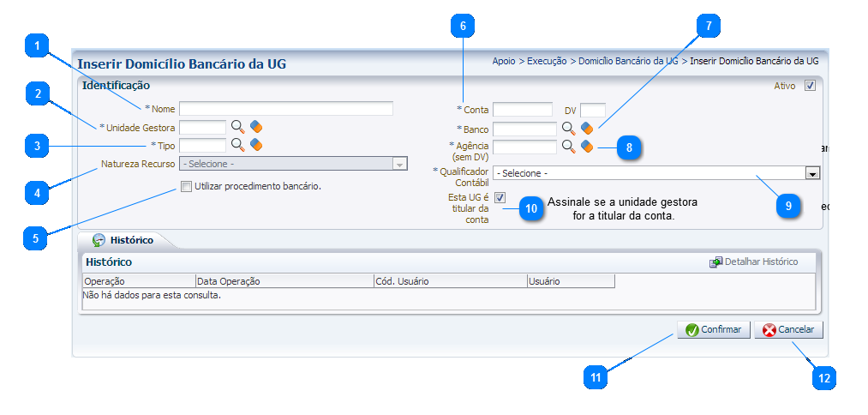Focus the Conta input field

tap(522, 110)
